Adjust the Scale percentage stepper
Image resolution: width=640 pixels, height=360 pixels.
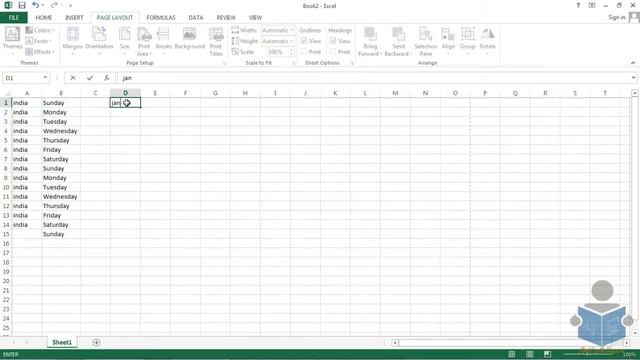(x=291, y=52)
